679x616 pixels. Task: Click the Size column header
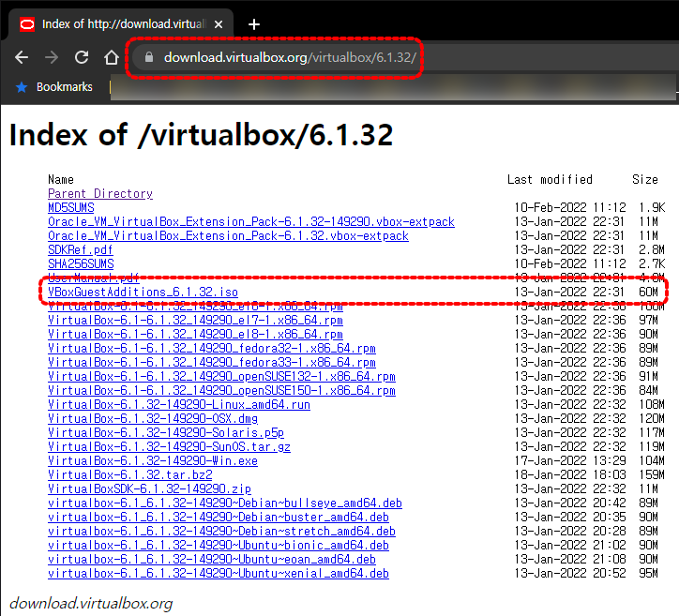coord(645,179)
